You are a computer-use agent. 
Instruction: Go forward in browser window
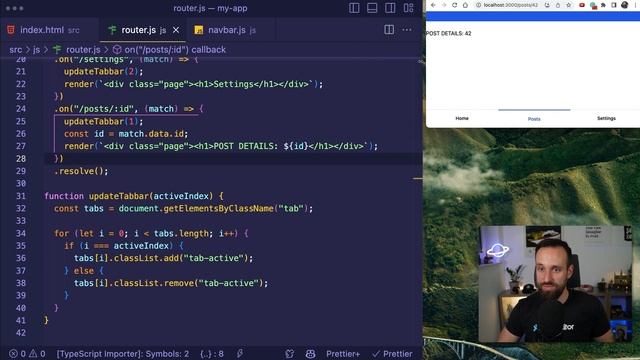click(444, 5)
